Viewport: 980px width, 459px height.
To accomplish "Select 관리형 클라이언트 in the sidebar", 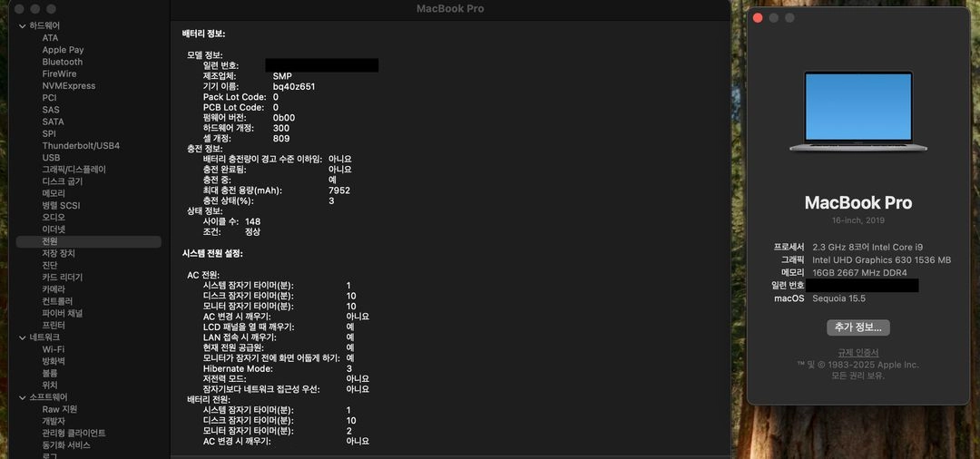I will 73,433.
